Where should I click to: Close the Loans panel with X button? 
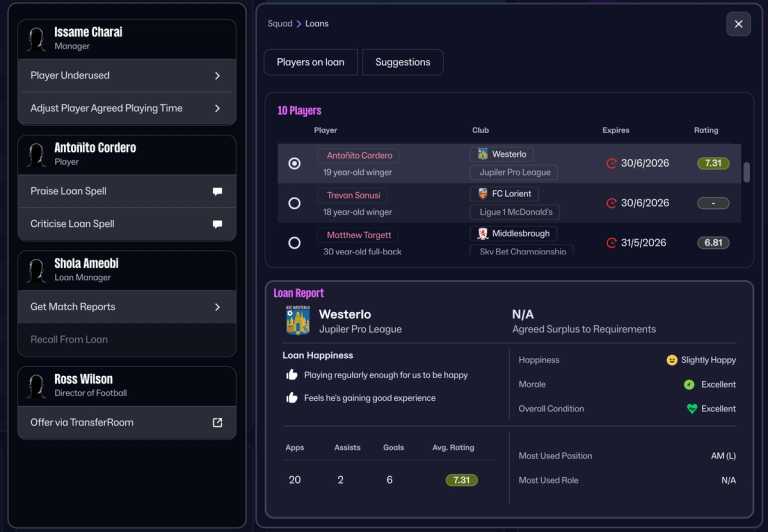(738, 24)
